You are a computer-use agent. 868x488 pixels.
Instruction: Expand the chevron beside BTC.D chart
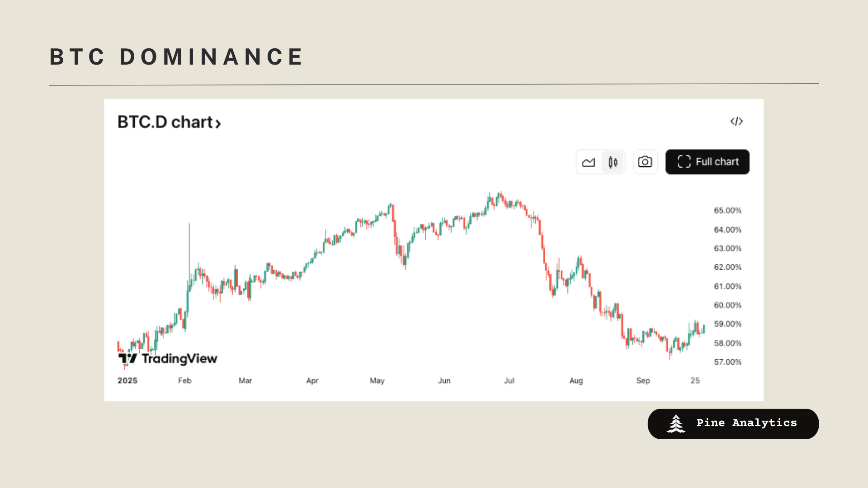218,123
